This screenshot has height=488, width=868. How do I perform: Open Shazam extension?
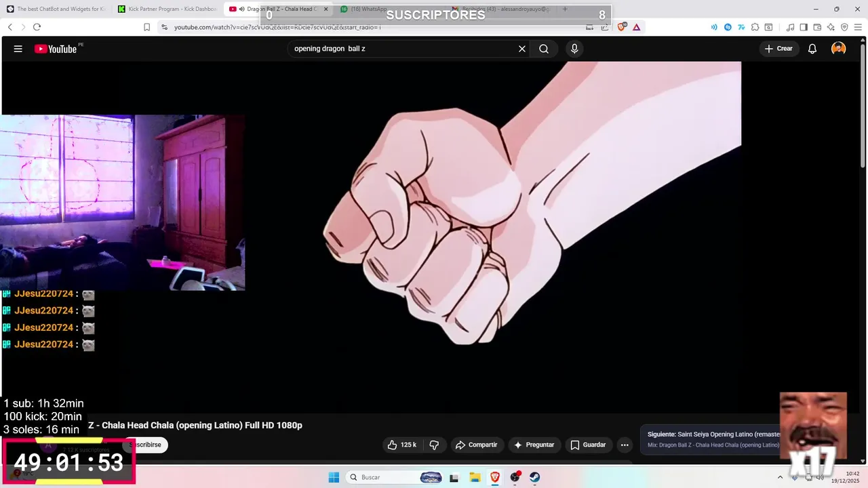728,27
